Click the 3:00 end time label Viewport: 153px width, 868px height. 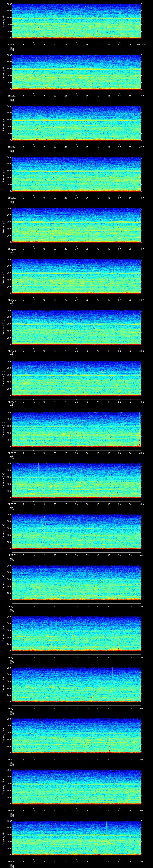[x=141, y=198]
